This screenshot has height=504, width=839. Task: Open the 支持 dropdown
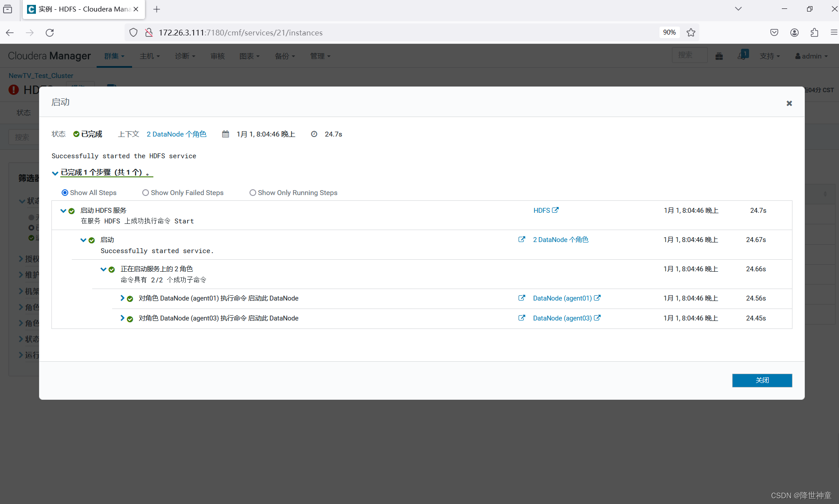coord(770,56)
